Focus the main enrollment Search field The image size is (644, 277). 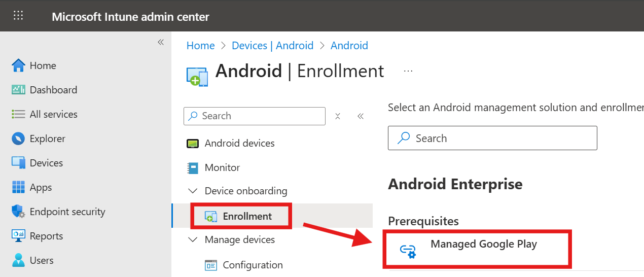coord(492,138)
